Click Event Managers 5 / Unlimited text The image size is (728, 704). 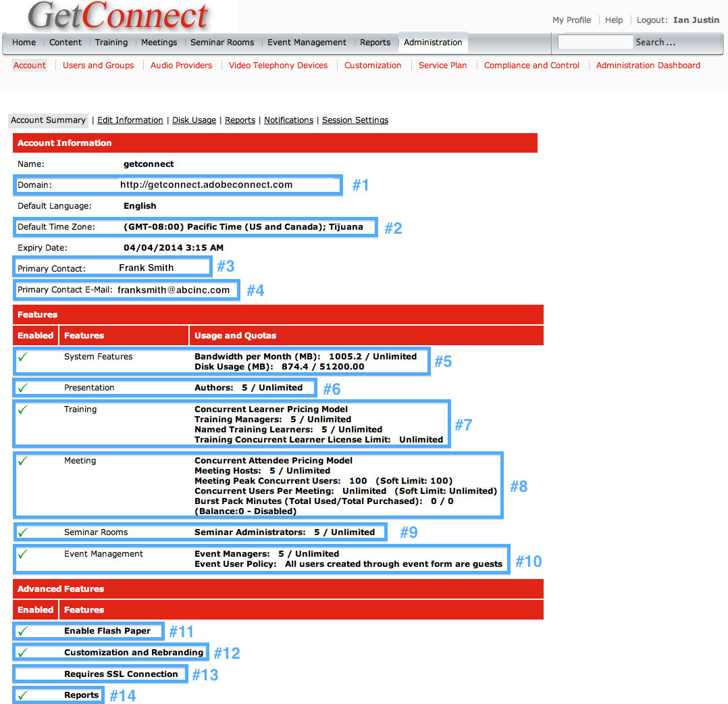267,554
